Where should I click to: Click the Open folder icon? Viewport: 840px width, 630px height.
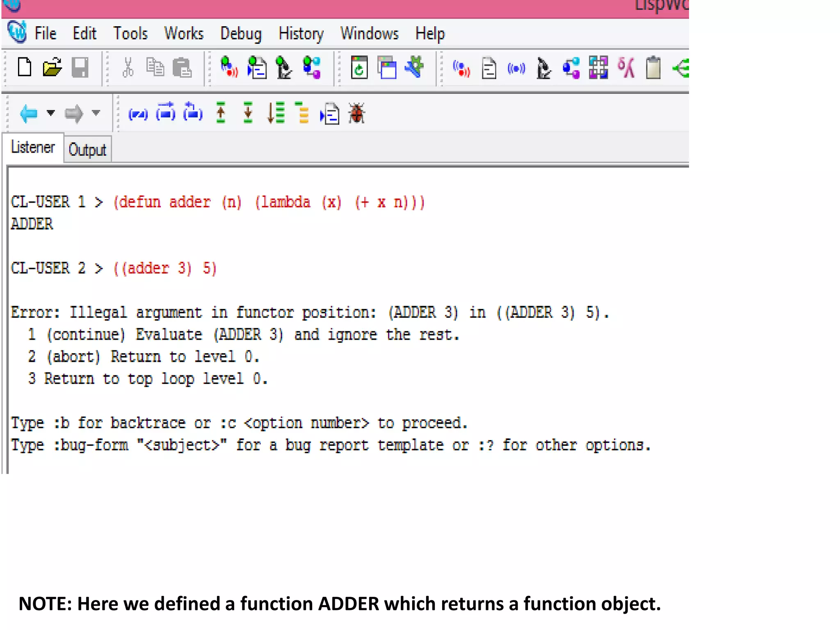52,67
